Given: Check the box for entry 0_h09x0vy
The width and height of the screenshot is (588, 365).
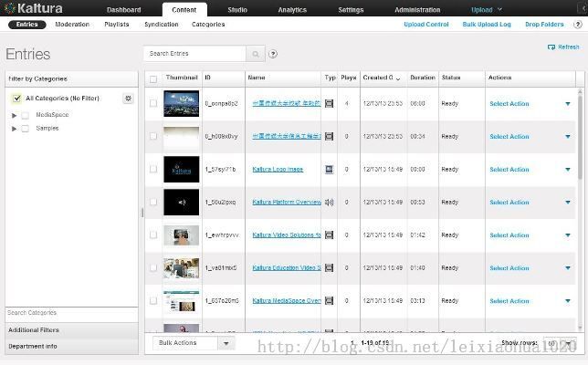Looking at the screenshot, I should (x=153, y=136).
